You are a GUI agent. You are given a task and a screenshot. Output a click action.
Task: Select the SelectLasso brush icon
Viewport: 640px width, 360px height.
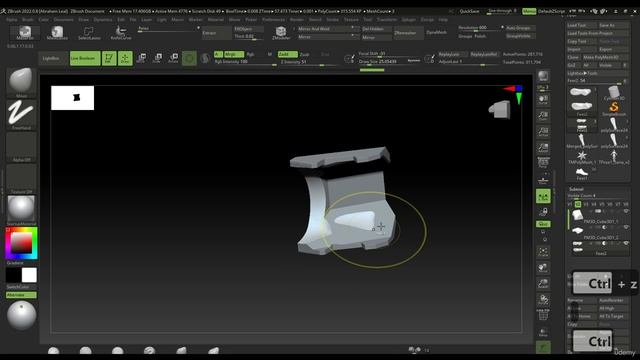(89, 33)
